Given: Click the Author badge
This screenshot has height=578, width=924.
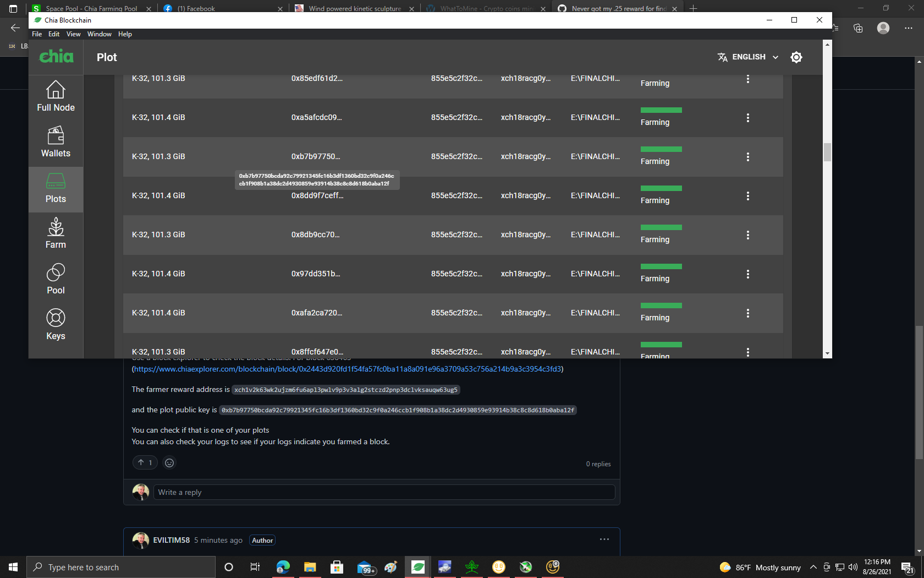Looking at the screenshot, I should 262,541.
